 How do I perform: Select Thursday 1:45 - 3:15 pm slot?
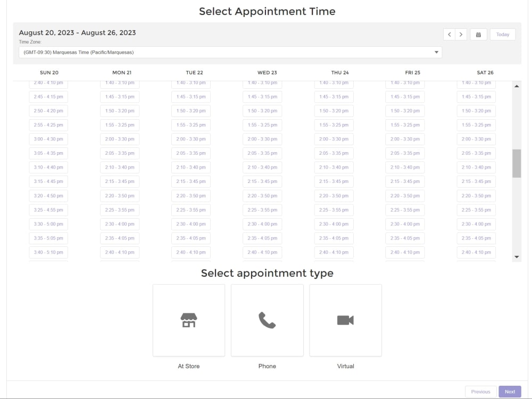[x=334, y=97]
